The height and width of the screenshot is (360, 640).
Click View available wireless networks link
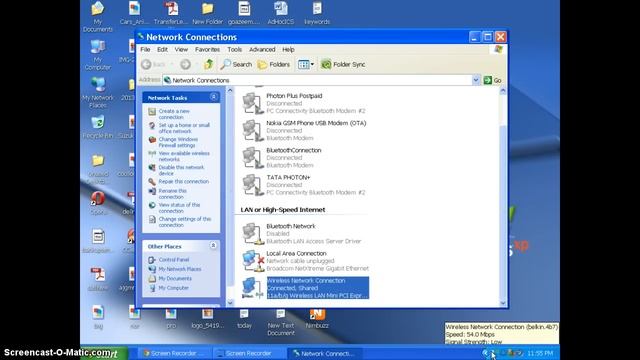click(184, 156)
